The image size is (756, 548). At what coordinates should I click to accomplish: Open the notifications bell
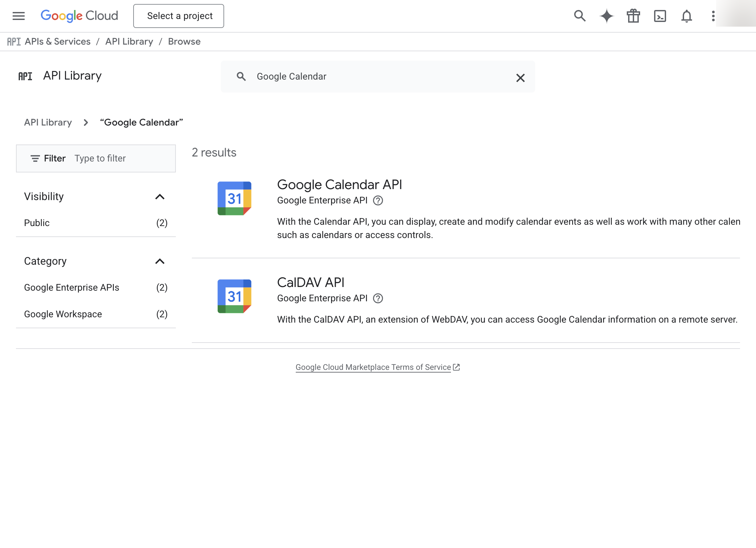pos(687,16)
